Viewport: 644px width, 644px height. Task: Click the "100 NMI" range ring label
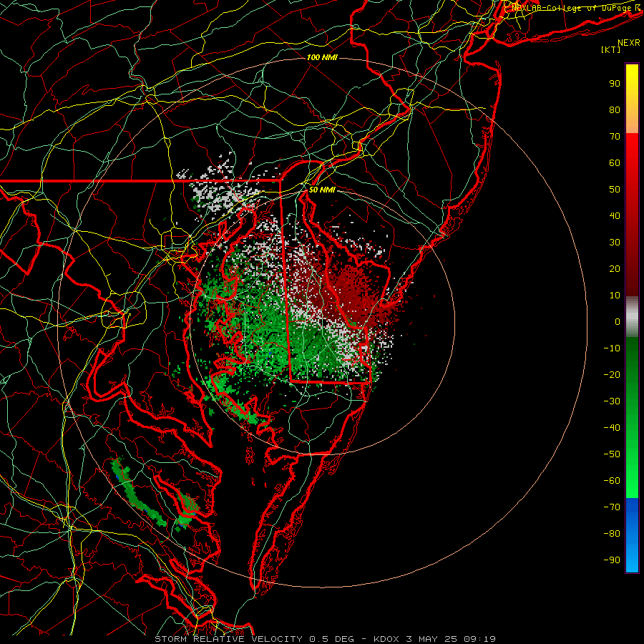click(322, 57)
